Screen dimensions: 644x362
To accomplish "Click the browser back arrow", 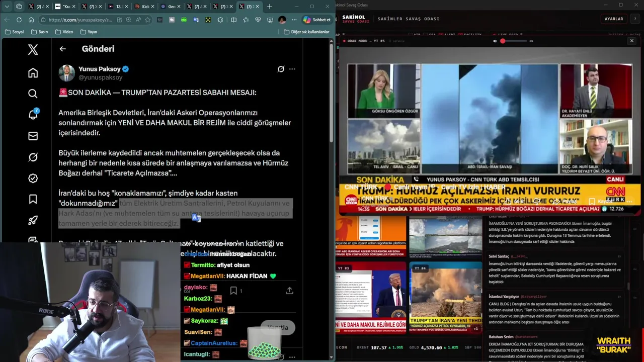I will 7,20.
